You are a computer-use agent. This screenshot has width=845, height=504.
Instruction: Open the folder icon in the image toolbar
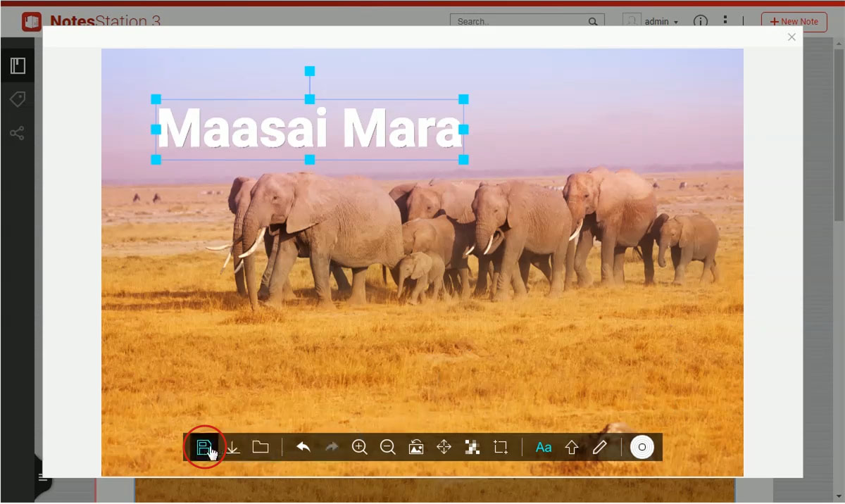261,447
